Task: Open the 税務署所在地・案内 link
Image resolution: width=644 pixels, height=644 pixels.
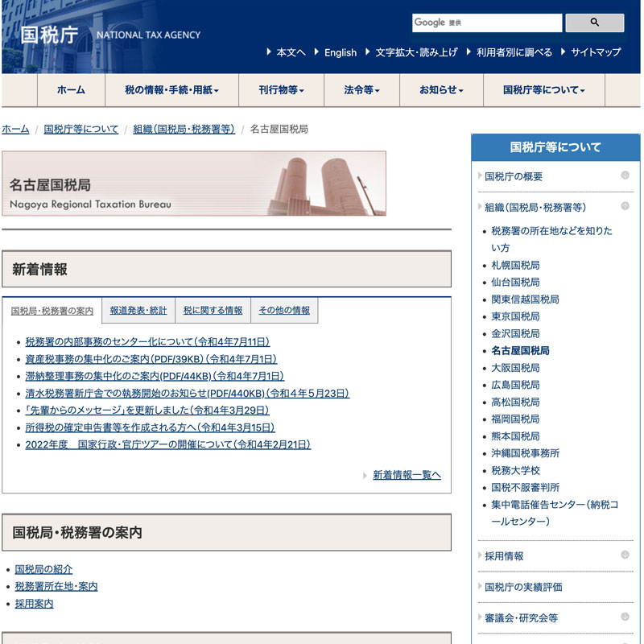Action: point(56,586)
